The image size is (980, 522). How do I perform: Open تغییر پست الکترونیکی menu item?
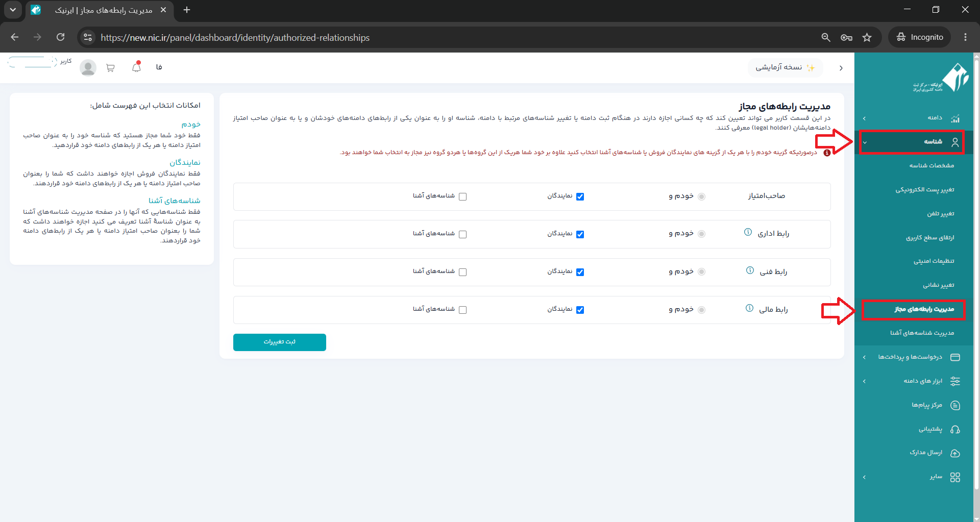[x=925, y=189]
